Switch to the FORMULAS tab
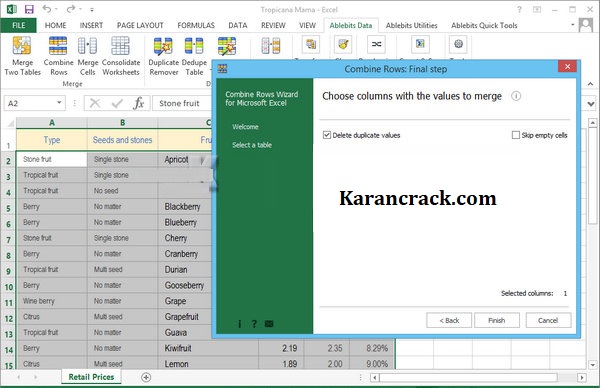 pyautogui.click(x=196, y=25)
